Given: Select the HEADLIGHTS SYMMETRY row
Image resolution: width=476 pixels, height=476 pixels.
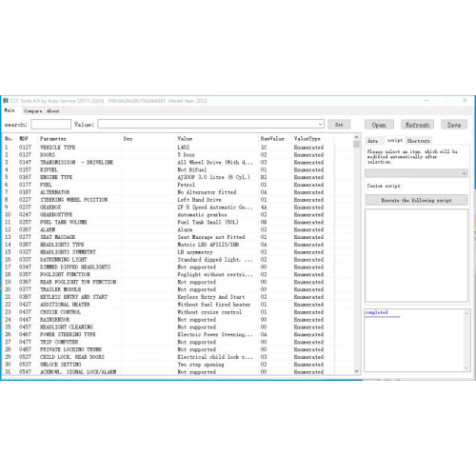Looking at the screenshot, I should coord(178,252).
